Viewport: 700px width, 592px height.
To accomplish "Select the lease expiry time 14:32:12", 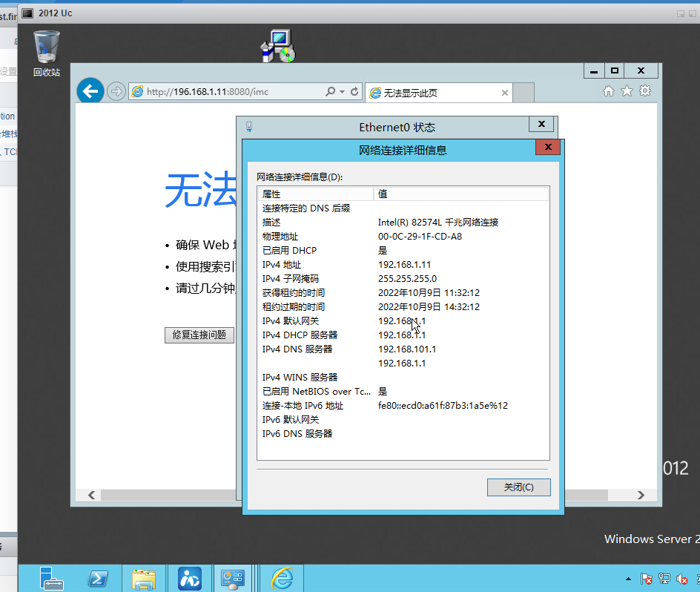I will click(x=429, y=307).
